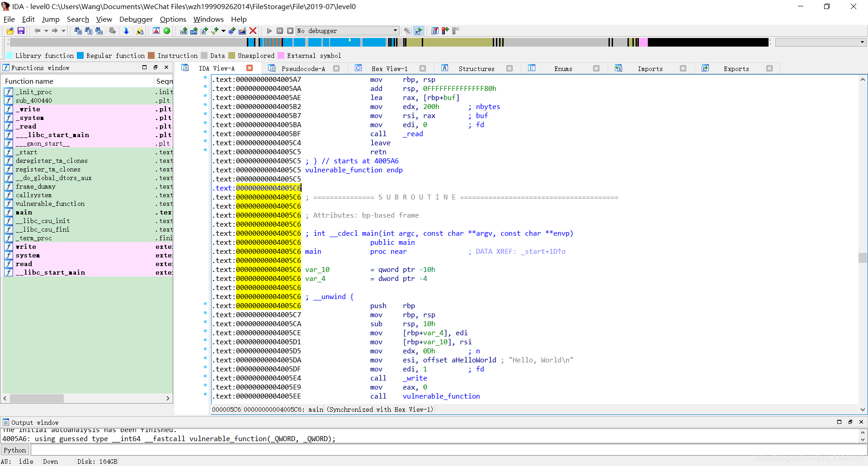Click the blue asterisk array icon
The image size is (868, 466).
pyautogui.click(x=232, y=31)
